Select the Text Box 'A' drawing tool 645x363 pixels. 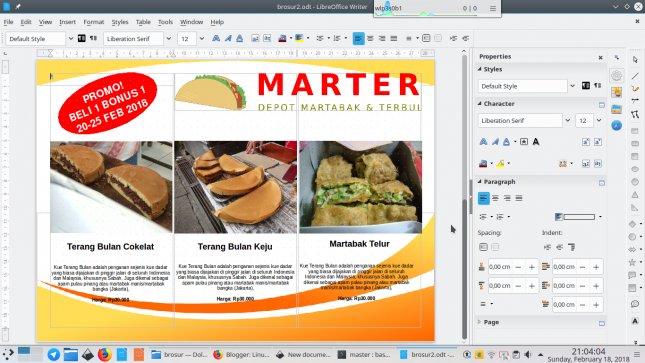[635, 321]
